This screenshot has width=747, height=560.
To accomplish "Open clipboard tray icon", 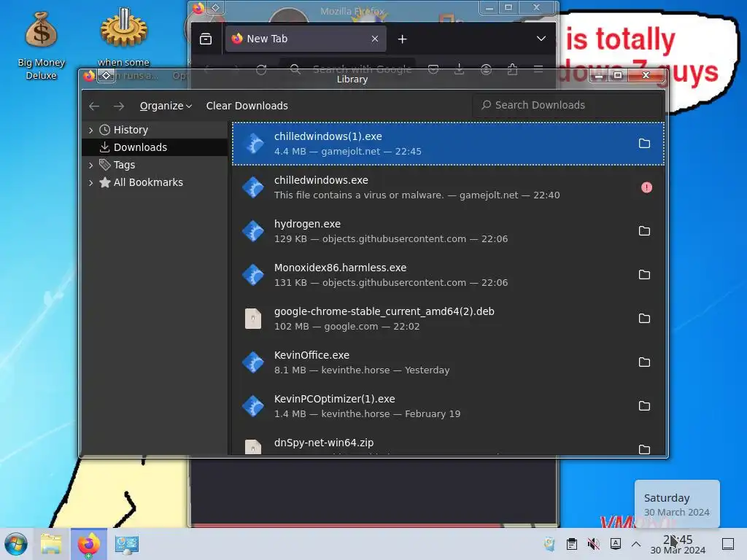I will click(x=572, y=544).
